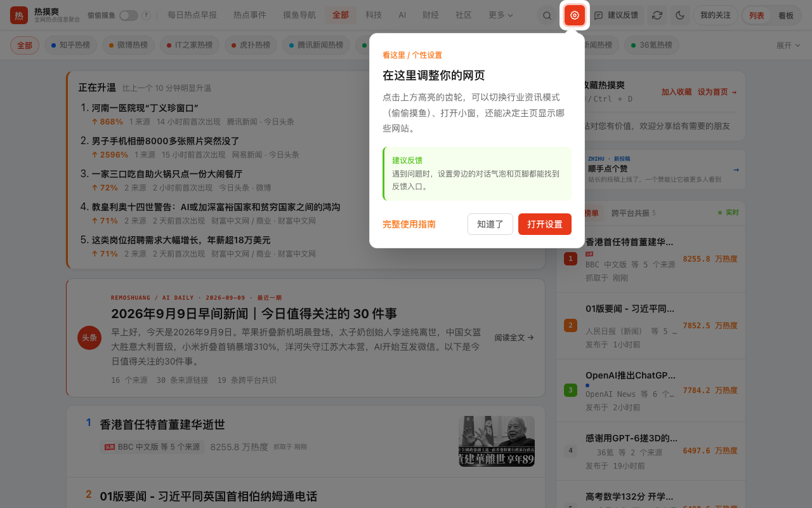The width and height of the screenshot is (812, 508).
Task: Open trending item 一家三口吃自助火锅只点一份大闹餐厅
Action: tap(167, 173)
